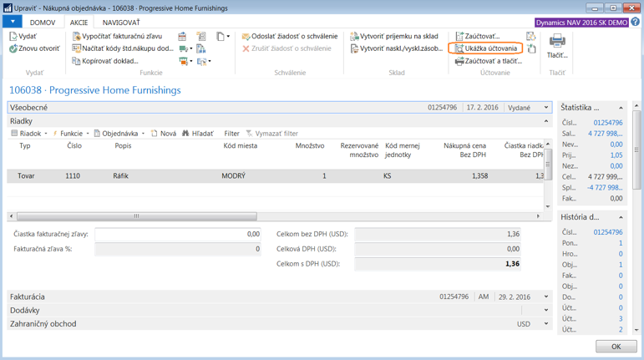Click the blue documents icon beside truck
Viewport: 644px width, 360px height.
(x=200, y=48)
